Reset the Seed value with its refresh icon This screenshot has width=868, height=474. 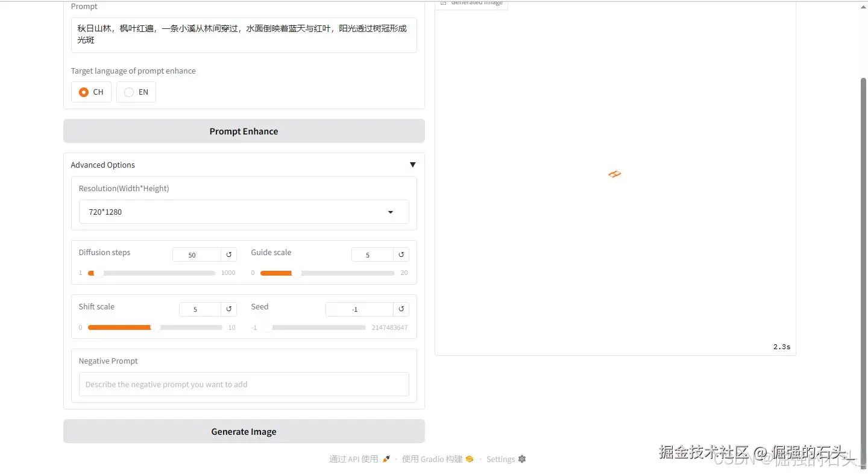pos(401,309)
